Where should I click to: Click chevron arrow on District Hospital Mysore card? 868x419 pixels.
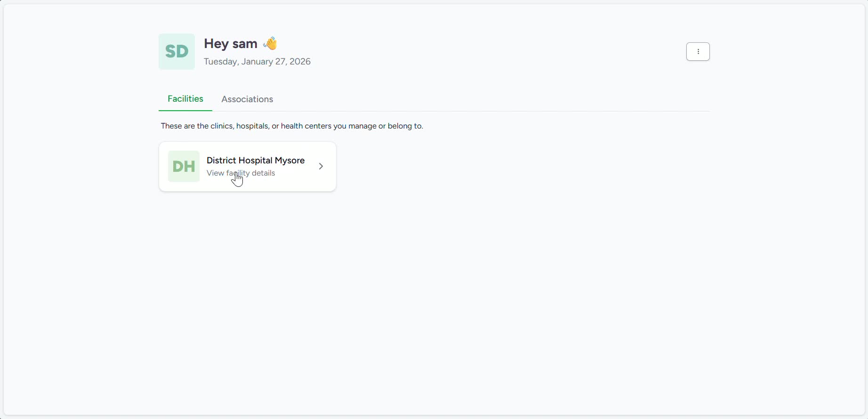[321, 166]
